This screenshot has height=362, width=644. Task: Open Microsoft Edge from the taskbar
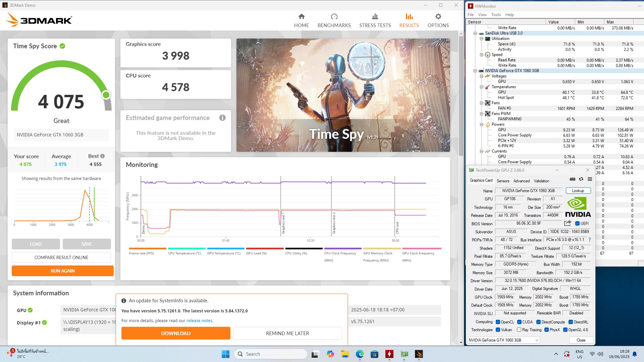(360, 354)
